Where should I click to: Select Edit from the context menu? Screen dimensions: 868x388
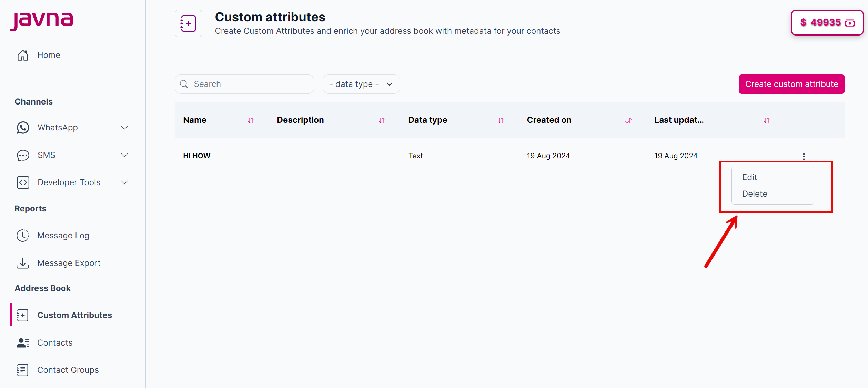tap(750, 177)
